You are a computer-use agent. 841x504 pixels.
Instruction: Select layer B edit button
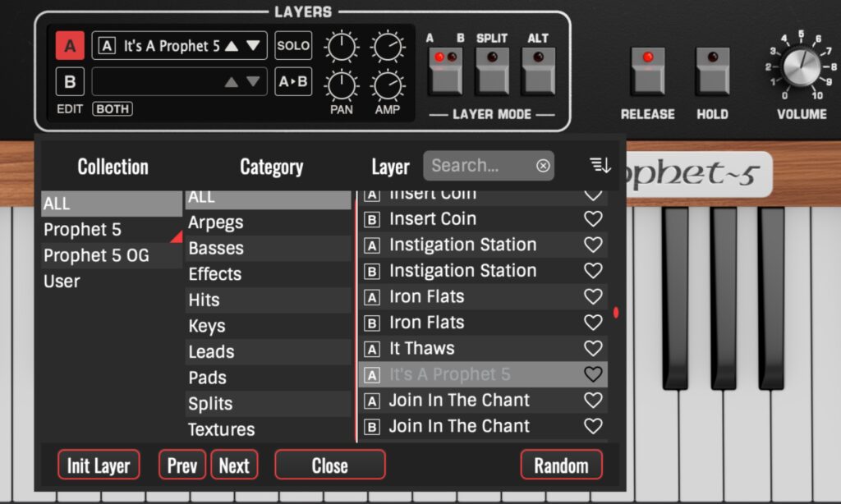(x=70, y=81)
